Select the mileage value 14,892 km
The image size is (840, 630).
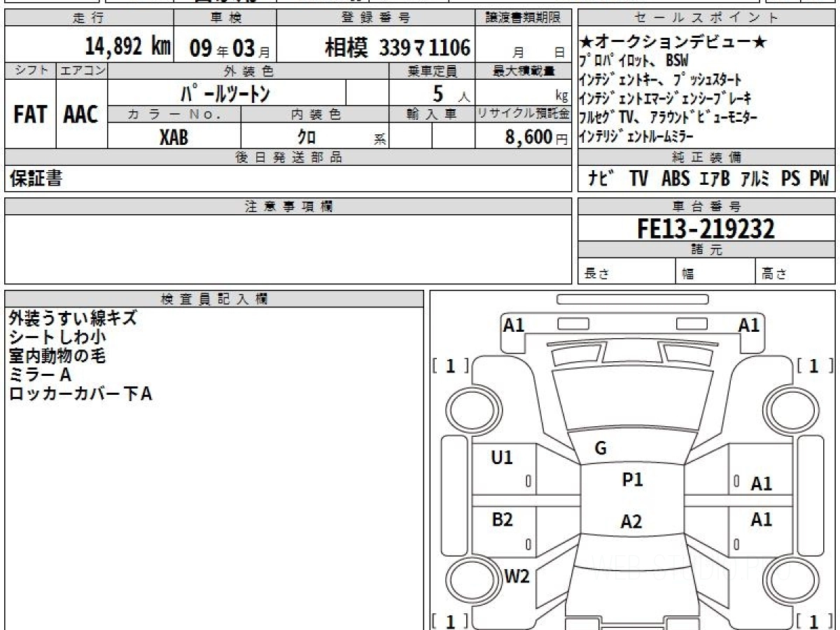128,47
